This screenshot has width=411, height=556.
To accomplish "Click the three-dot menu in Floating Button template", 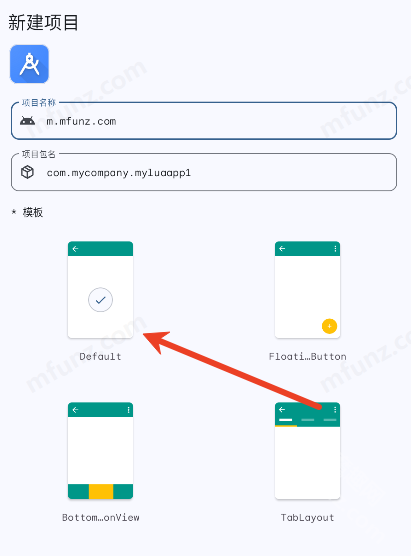I will tap(335, 249).
